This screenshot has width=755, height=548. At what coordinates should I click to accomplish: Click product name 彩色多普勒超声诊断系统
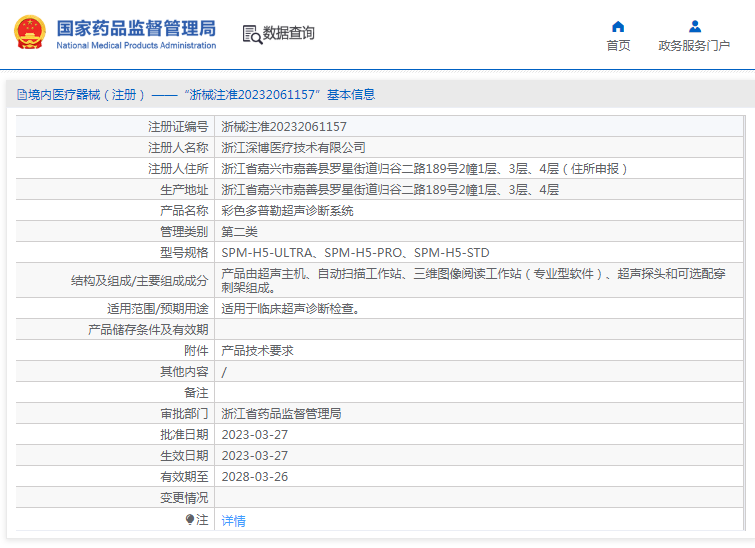pos(287,211)
